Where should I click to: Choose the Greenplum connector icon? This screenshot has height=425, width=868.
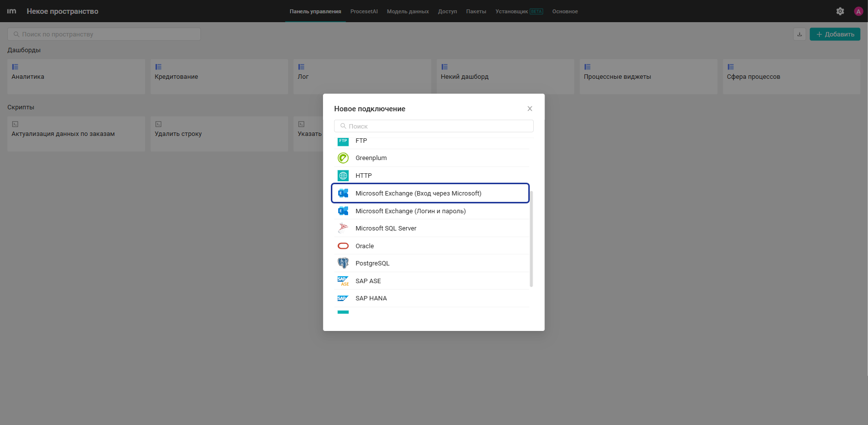[343, 158]
